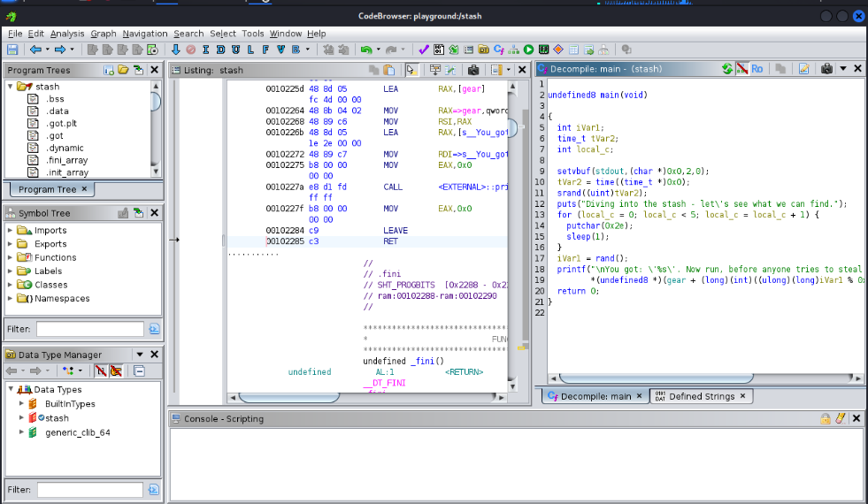Click the Navigate to next instruction 'I' icon
This screenshot has height=504, width=868.
(x=205, y=50)
